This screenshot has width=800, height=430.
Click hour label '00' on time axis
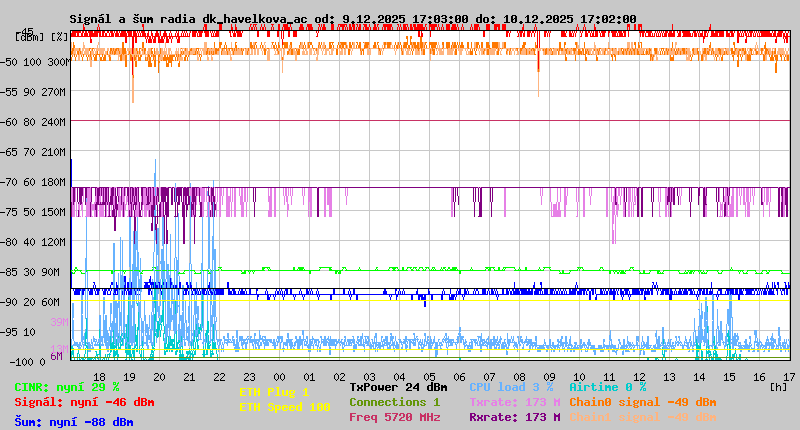click(x=280, y=377)
